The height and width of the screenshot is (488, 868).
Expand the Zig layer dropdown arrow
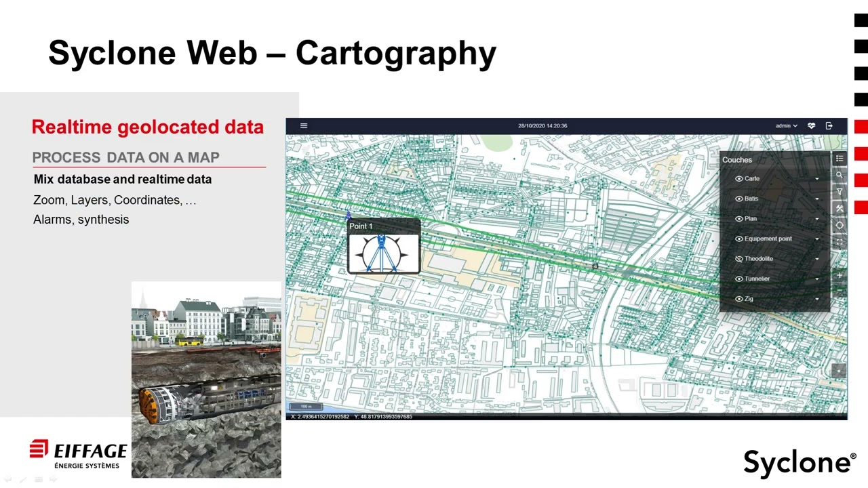(x=816, y=299)
